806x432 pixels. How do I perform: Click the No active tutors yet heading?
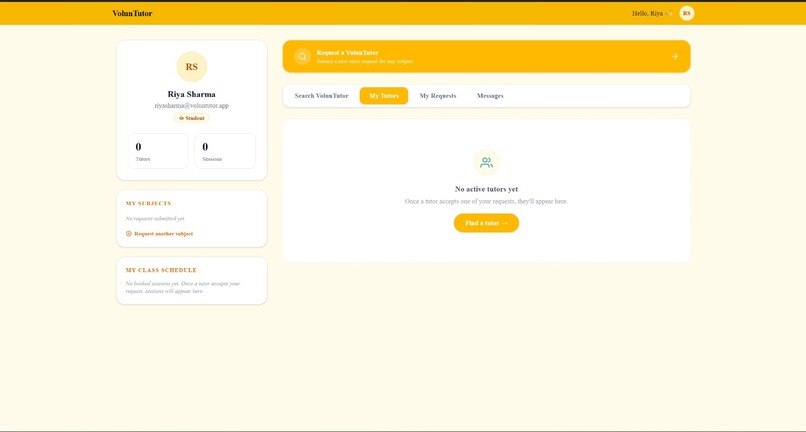[x=486, y=189]
